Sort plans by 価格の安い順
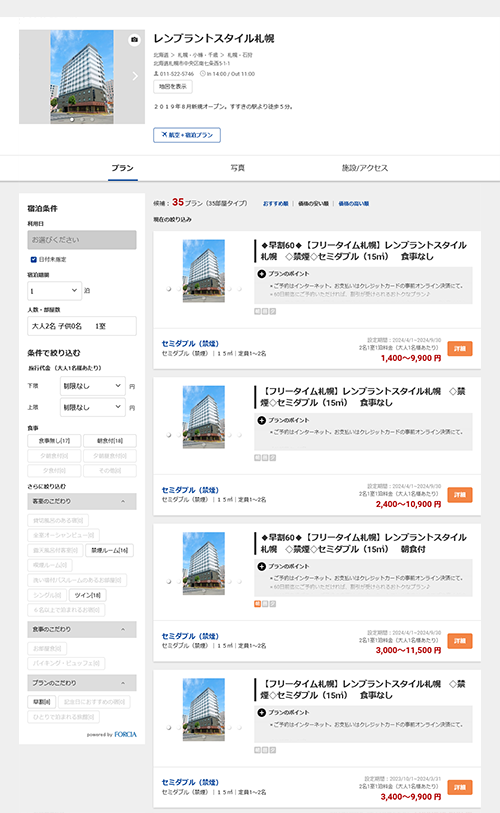 (x=313, y=204)
